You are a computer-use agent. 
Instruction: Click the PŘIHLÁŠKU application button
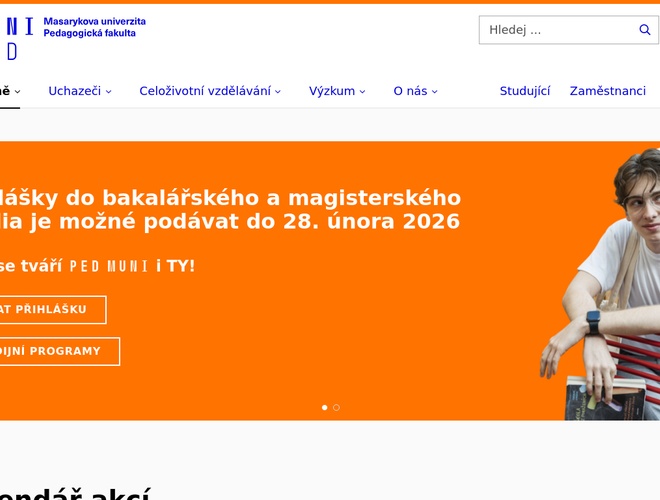tap(53, 309)
